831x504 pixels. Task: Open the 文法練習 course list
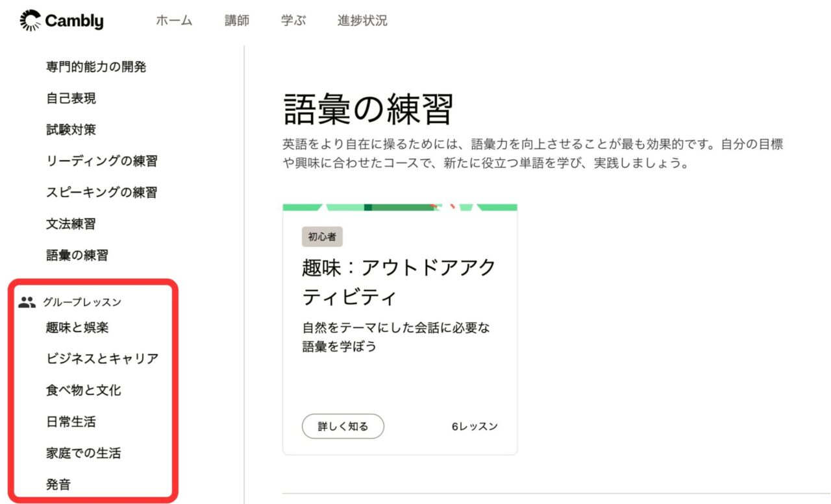click(x=71, y=223)
